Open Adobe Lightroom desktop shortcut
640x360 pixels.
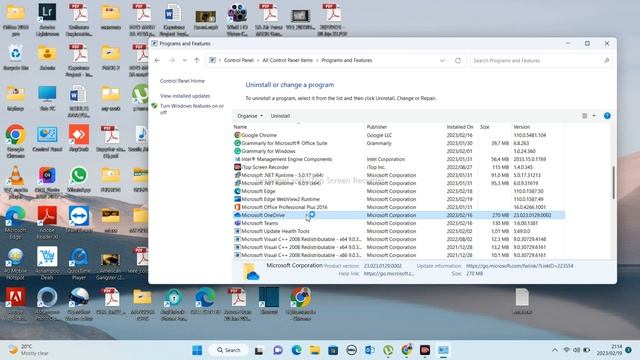pos(47,19)
